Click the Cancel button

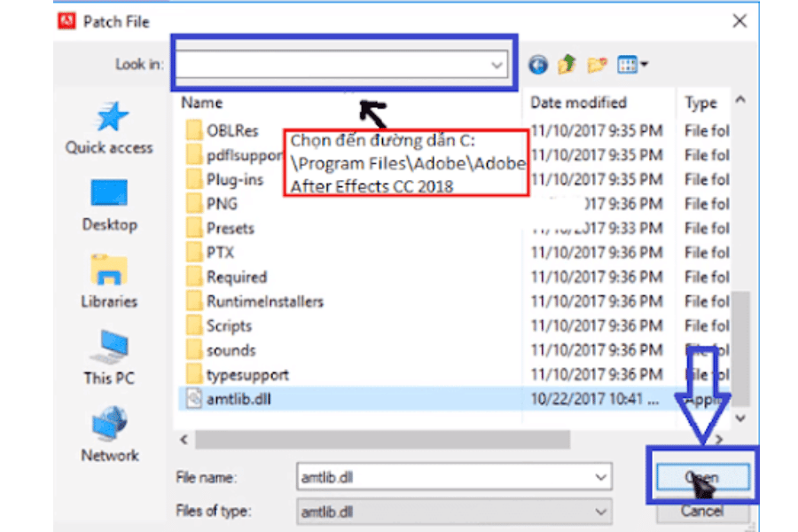[701, 512]
